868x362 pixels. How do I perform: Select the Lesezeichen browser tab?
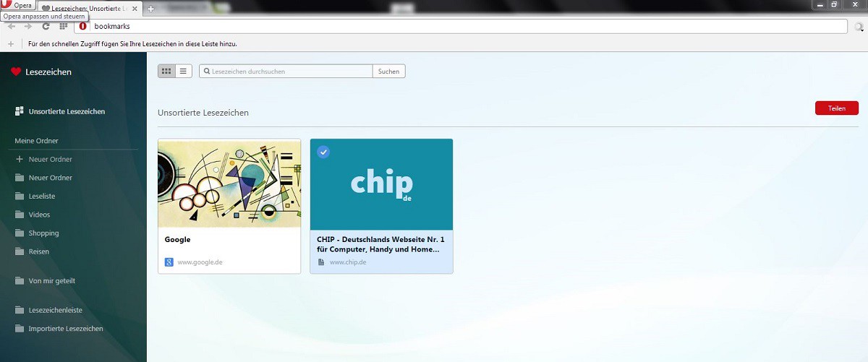87,8
